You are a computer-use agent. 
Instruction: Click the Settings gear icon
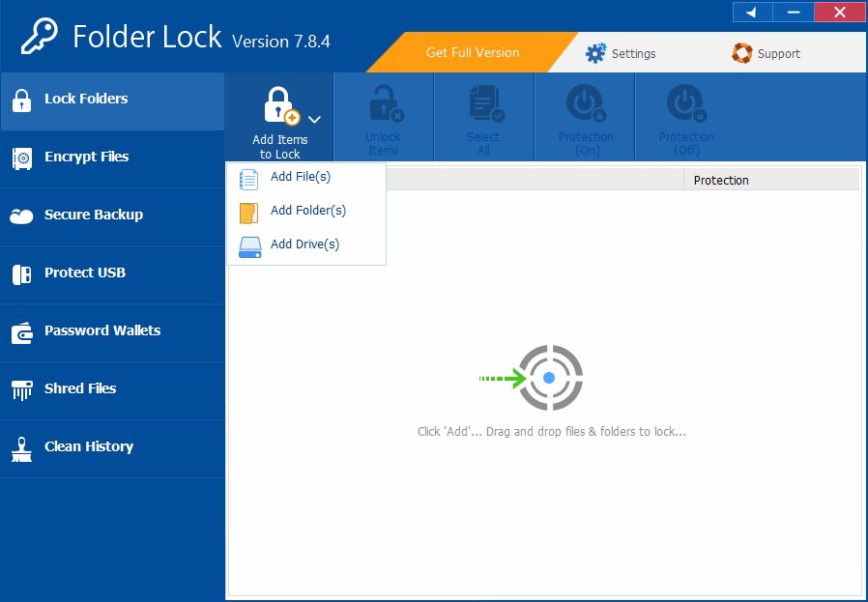tap(595, 53)
